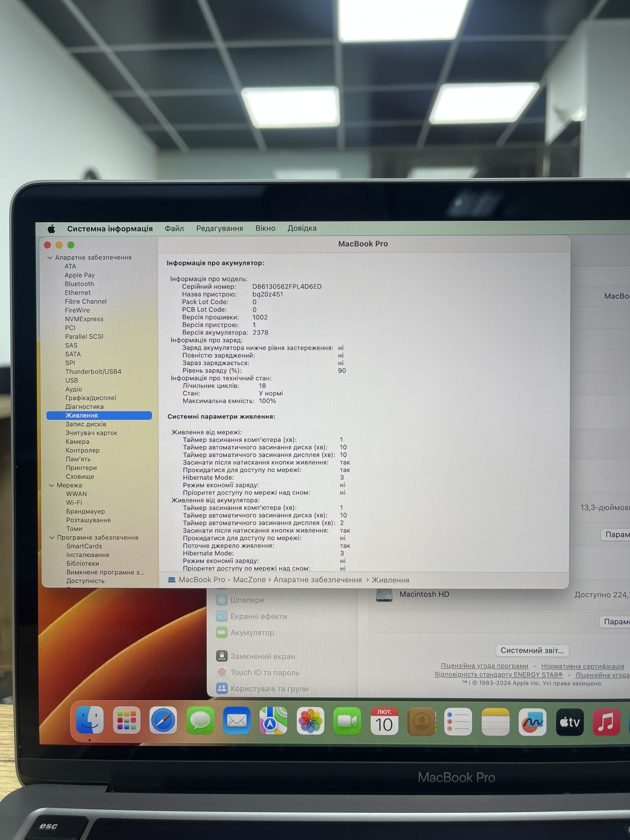Screen dimensions: 630x840
Task: Click MacBook Pro - MacZone in path bar
Action: pos(222,580)
